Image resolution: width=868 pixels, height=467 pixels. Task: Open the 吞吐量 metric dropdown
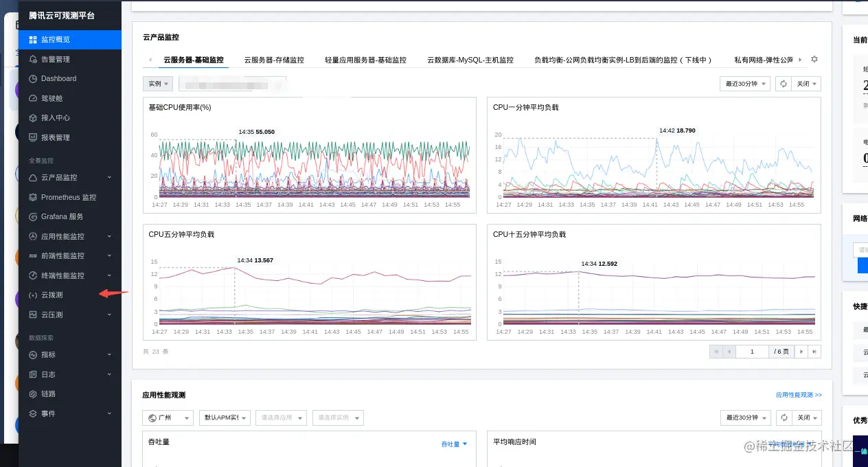pyautogui.click(x=454, y=444)
